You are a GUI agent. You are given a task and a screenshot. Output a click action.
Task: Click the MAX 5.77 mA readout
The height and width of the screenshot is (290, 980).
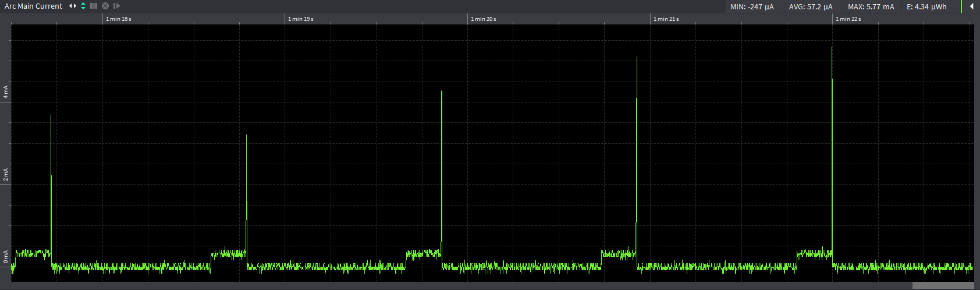point(871,7)
